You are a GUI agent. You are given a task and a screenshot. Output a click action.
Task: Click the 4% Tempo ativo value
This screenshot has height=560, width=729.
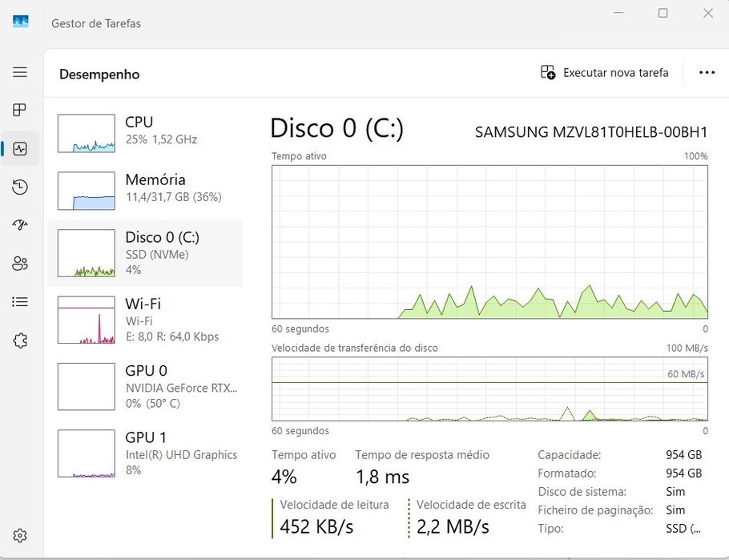point(284,477)
